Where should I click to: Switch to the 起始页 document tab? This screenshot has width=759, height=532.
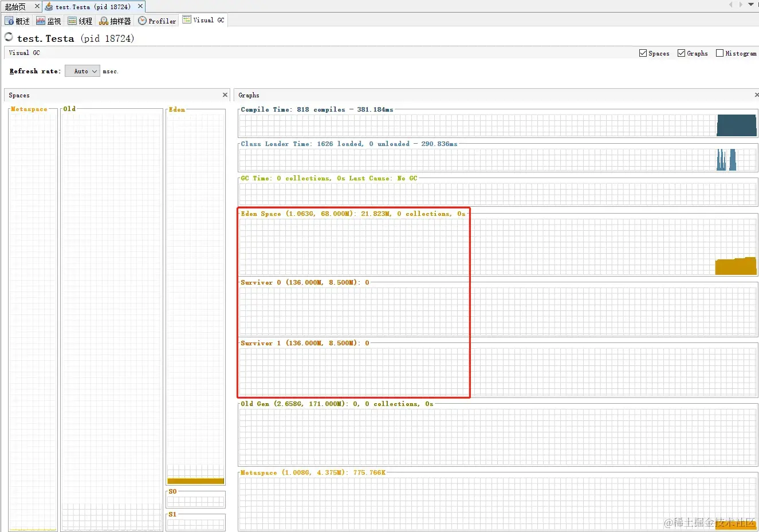click(x=15, y=7)
